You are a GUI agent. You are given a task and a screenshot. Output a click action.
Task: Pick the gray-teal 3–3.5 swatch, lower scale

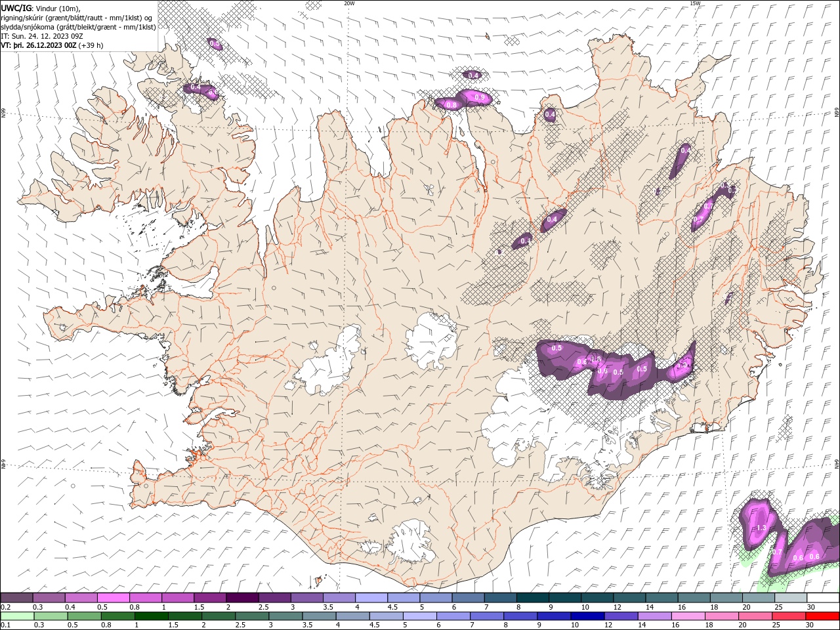pyautogui.click(x=285, y=616)
